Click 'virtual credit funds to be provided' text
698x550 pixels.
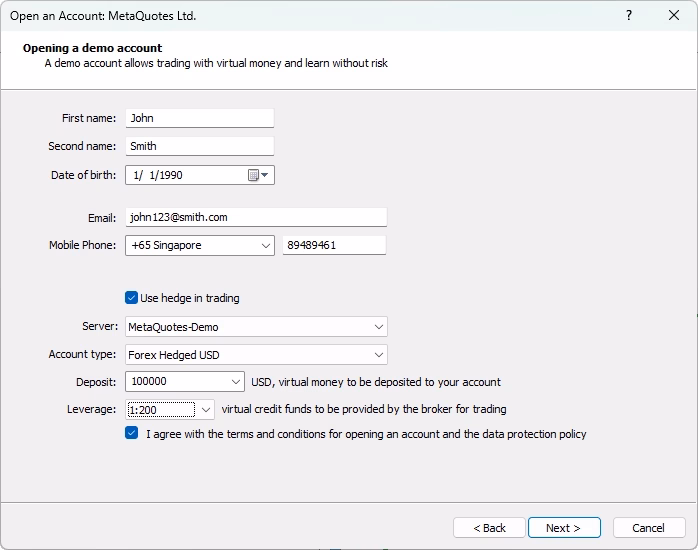point(364,409)
